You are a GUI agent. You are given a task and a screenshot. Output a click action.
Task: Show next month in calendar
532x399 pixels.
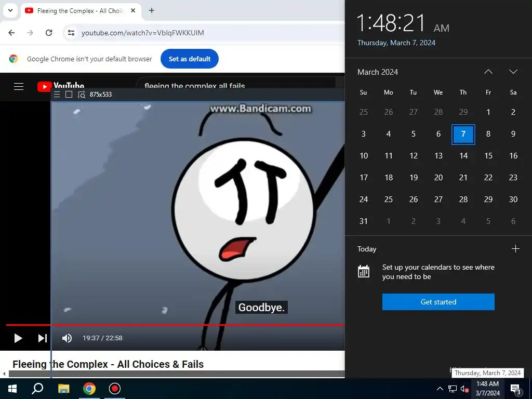(513, 72)
